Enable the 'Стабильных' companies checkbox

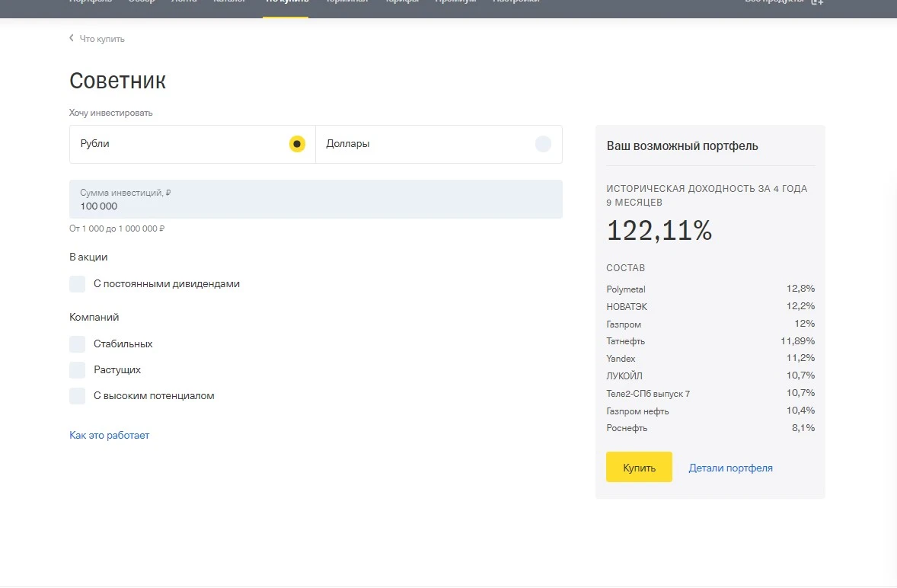(x=77, y=344)
